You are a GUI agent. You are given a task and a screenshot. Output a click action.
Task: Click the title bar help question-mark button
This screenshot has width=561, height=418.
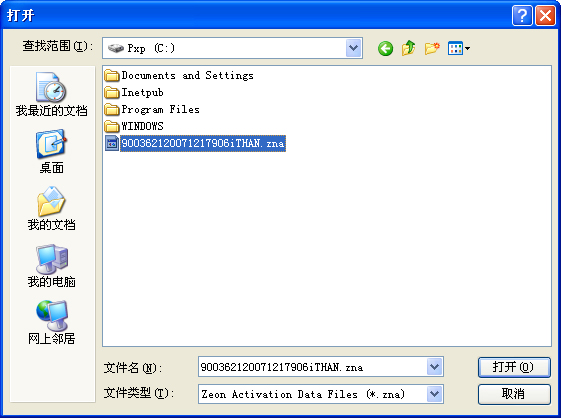[x=522, y=15]
